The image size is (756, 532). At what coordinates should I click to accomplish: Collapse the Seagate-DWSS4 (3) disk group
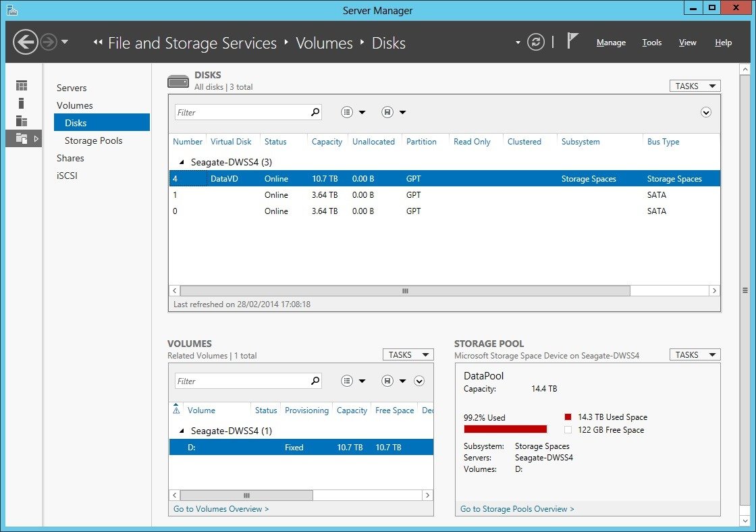click(182, 162)
